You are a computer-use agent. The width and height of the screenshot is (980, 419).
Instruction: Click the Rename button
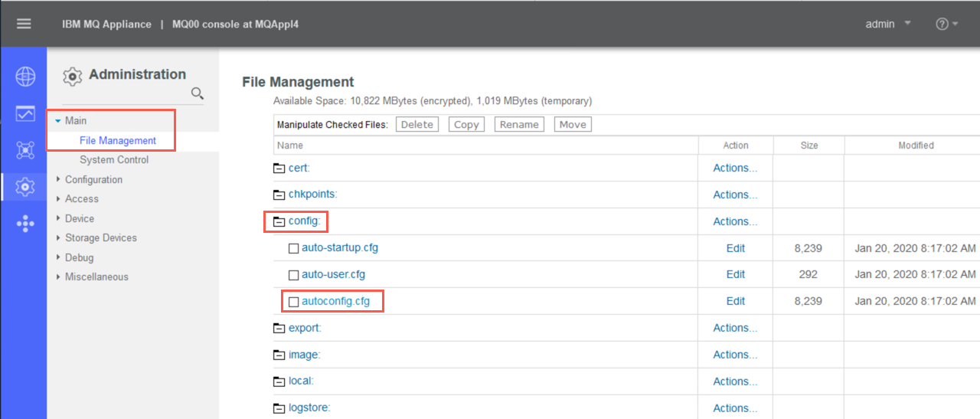519,125
